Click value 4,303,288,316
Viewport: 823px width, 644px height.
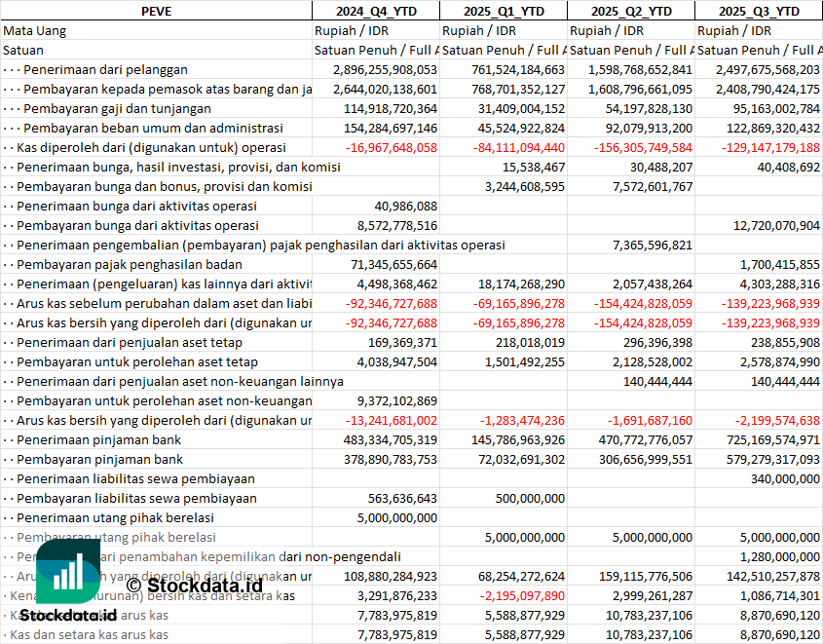point(779,284)
